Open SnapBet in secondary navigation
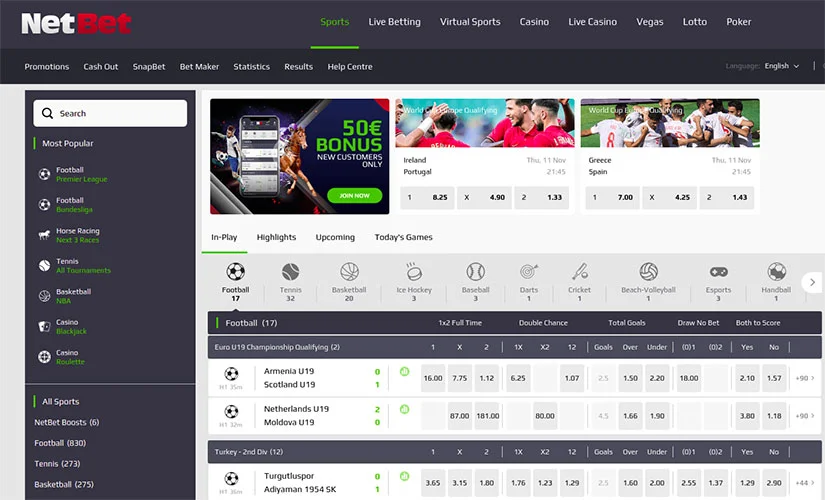 (149, 67)
